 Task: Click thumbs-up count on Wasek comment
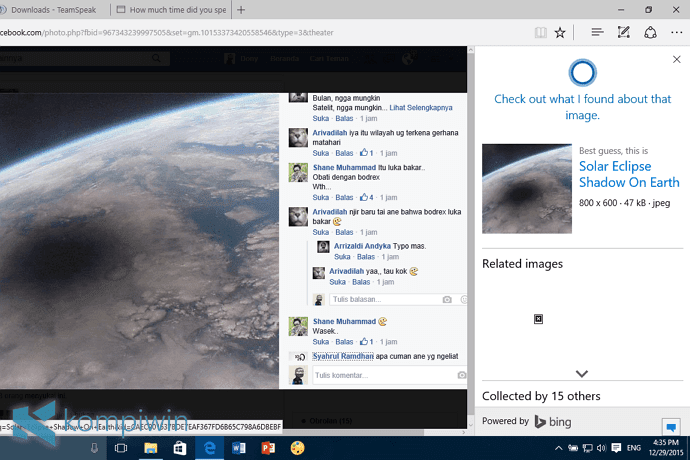(x=366, y=342)
